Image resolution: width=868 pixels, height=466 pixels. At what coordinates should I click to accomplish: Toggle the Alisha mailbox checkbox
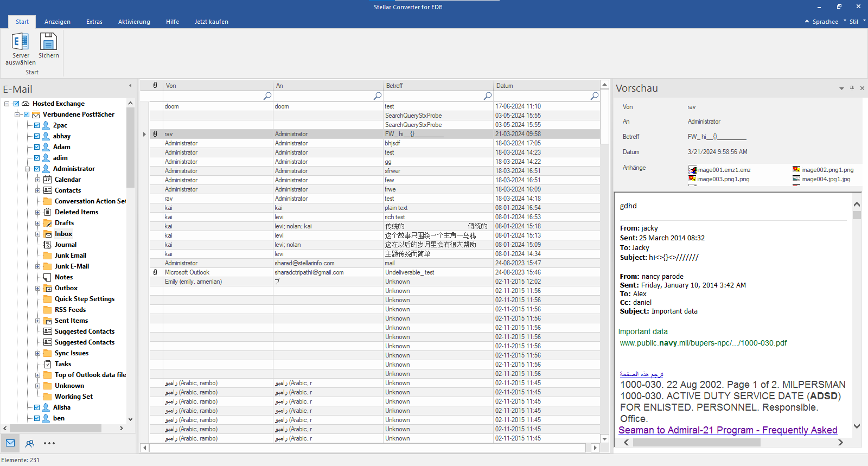(x=37, y=407)
